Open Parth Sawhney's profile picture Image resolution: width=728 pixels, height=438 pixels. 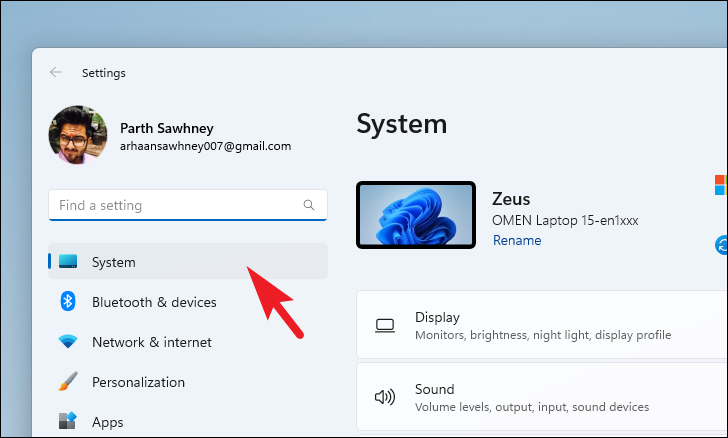pyautogui.click(x=78, y=135)
